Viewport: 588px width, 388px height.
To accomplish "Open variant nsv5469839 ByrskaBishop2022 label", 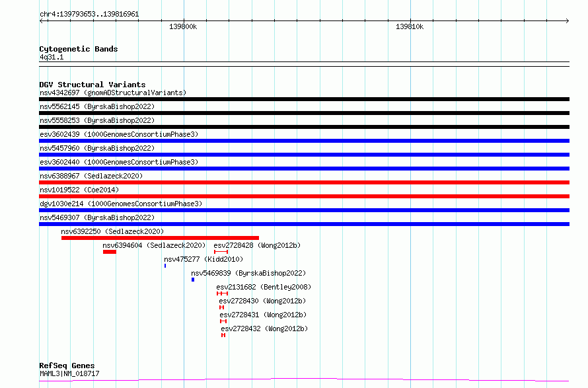I will [x=248, y=273].
